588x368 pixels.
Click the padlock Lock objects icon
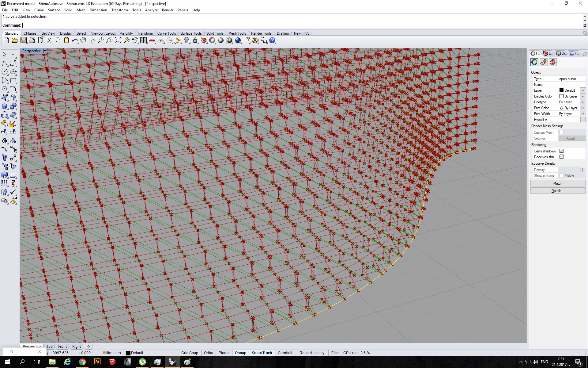point(195,40)
